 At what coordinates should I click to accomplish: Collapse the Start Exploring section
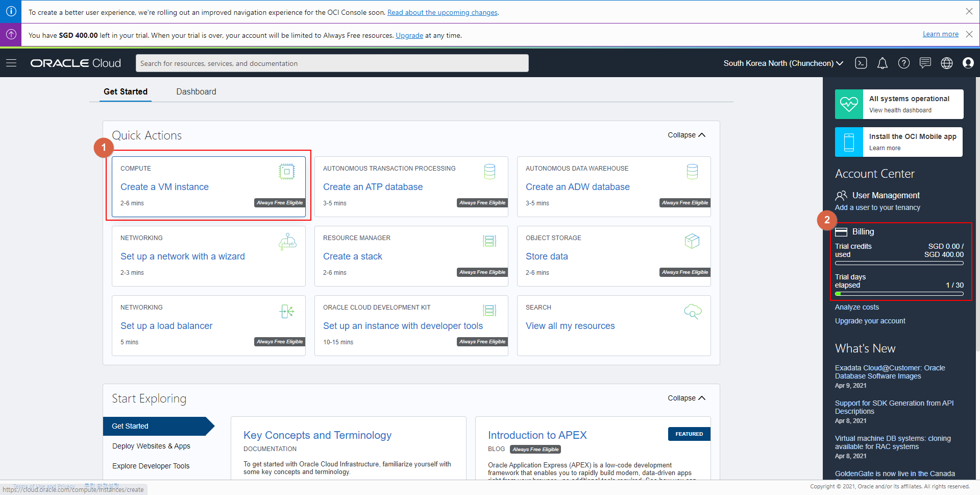click(687, 398)
